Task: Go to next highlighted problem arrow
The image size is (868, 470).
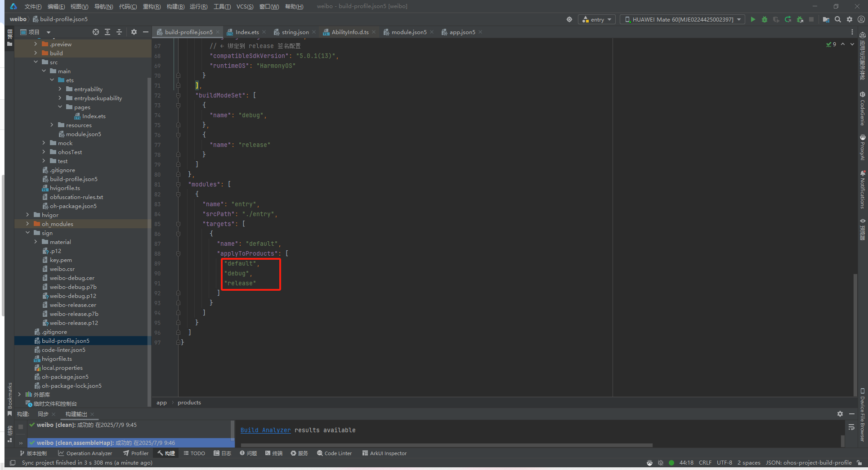Action: [852, 44]
